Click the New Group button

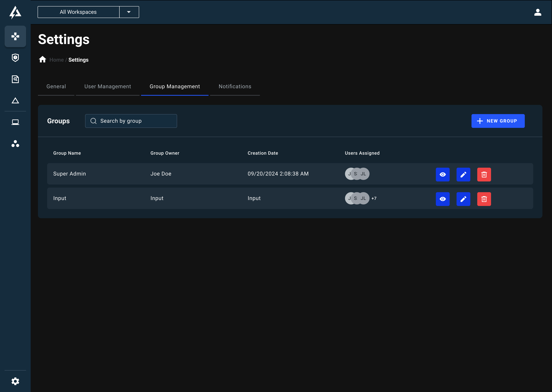(x=498, y=121)
